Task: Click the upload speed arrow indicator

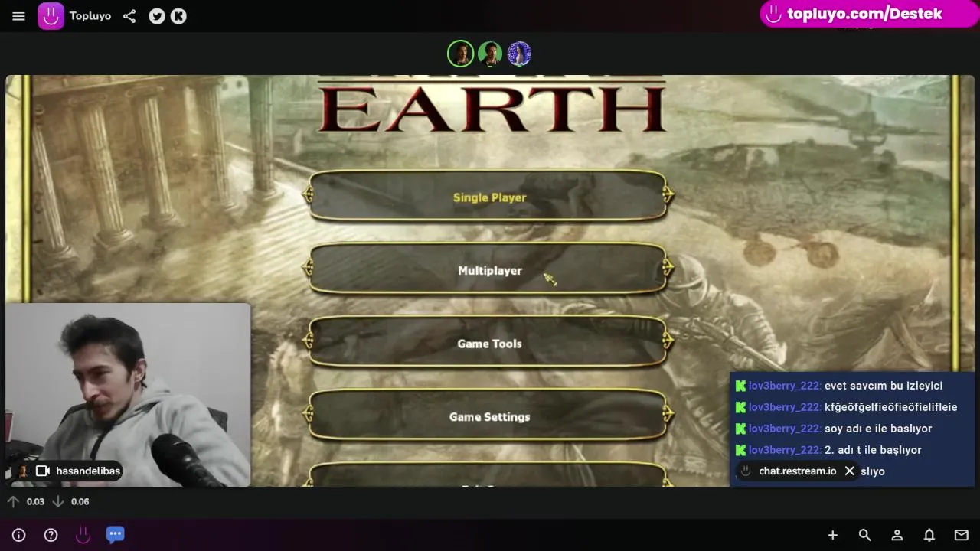Action: 13,501
